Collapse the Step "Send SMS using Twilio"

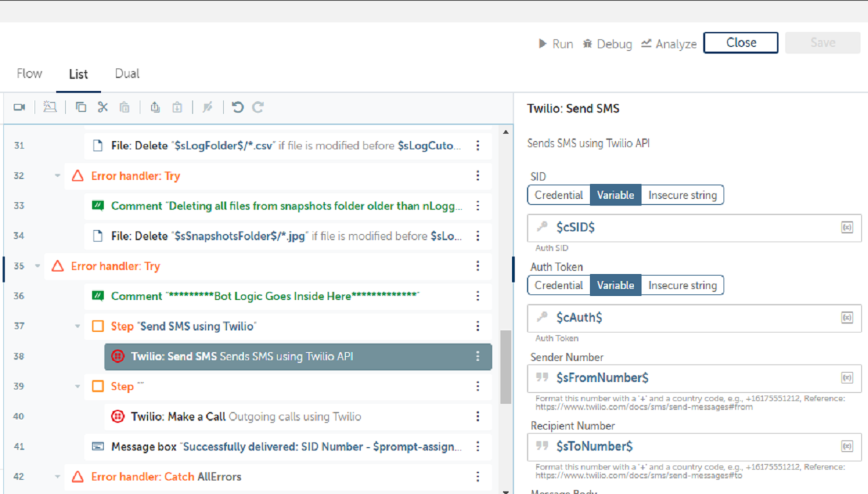(77, 326)
